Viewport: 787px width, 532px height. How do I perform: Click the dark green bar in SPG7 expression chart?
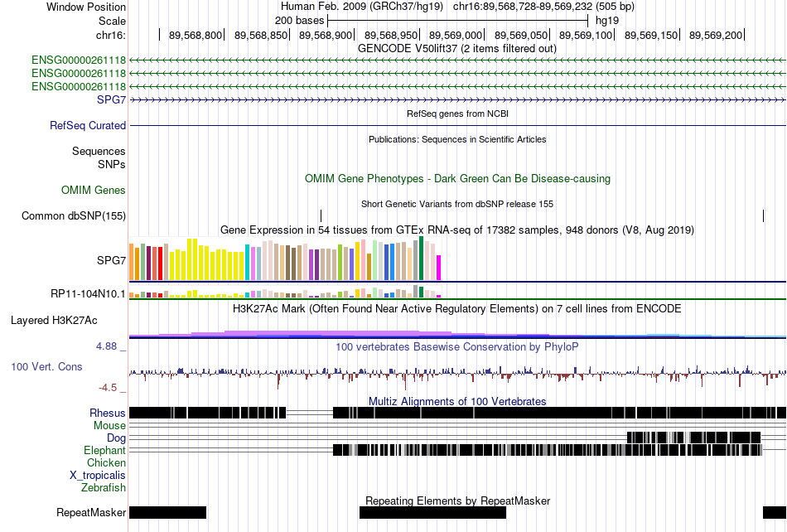(422, 259)
